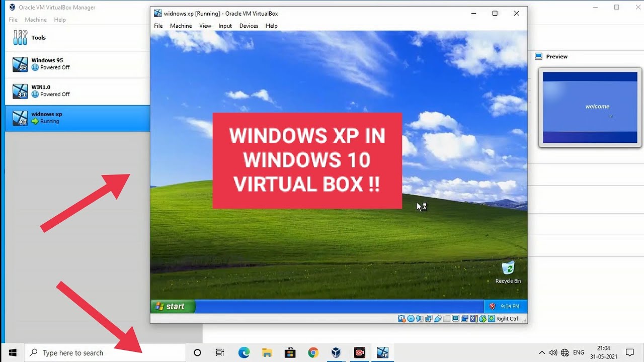Show hidden system tray icons

542,352
